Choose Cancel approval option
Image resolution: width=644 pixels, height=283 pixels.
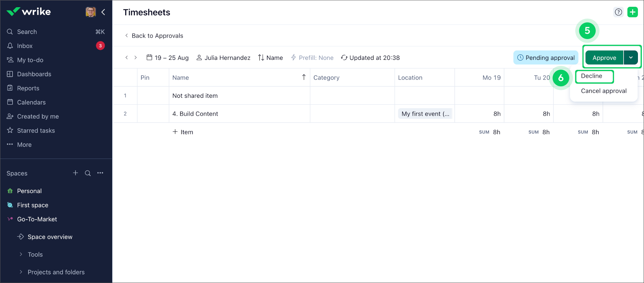click(x=604, y=91)
